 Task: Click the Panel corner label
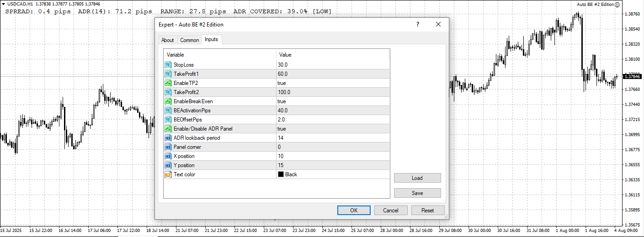point(187,147)
